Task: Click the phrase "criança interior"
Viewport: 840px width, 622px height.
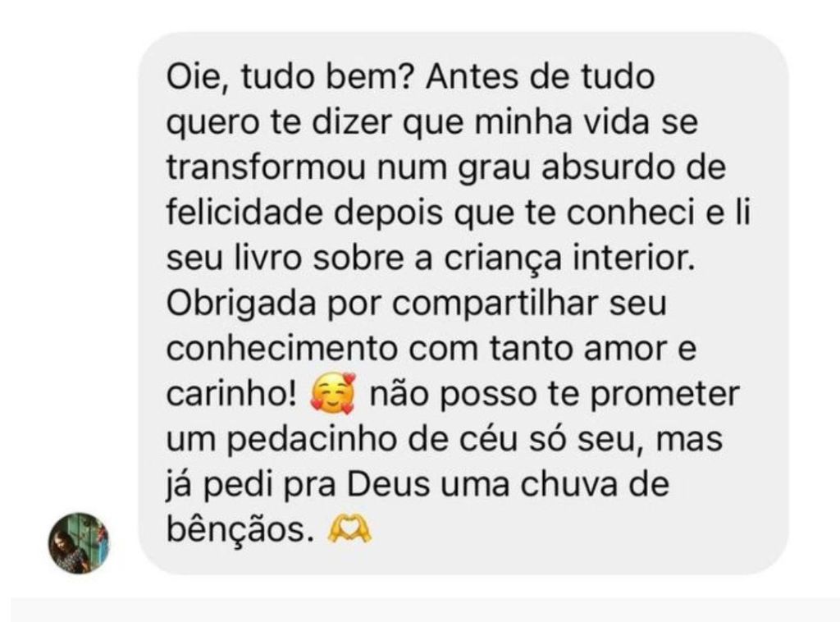Action: tap(569, 258)
